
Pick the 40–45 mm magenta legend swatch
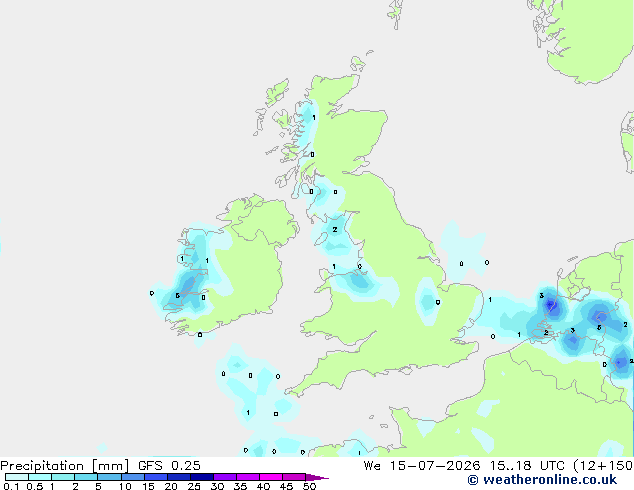tap(271, 477)
